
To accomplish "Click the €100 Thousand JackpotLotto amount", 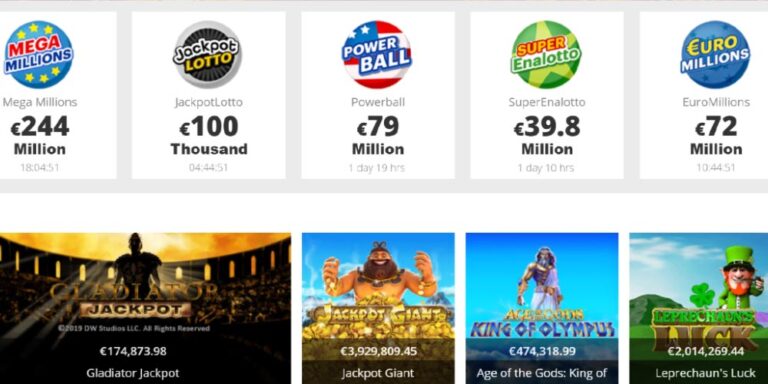I will pos(209,136).
